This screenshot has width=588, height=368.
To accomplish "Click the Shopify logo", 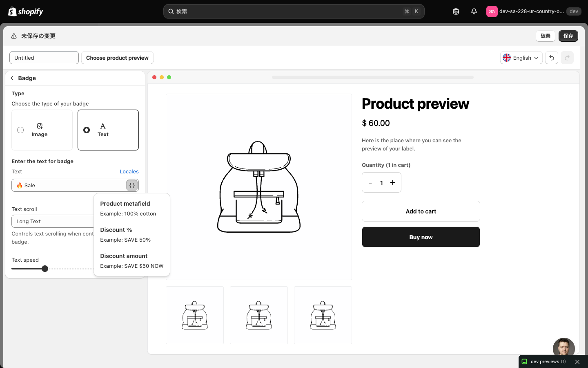I will [x=26, y=11].
